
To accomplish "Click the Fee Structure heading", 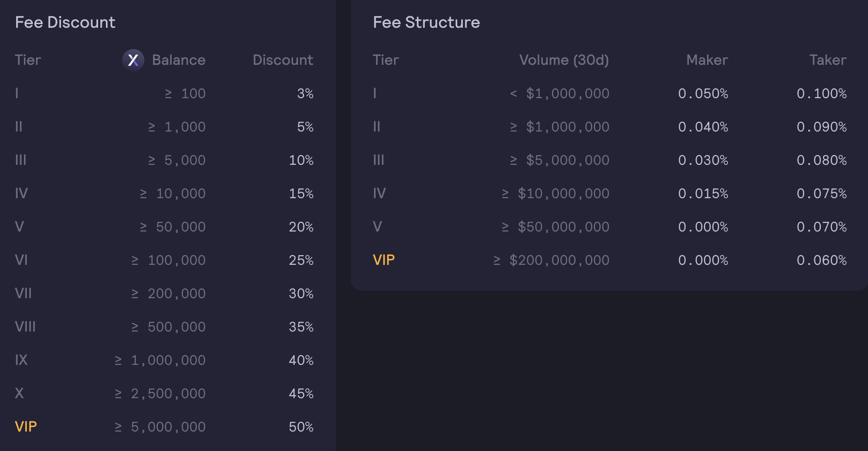I will pyautogui.click(x=426, y=22).
